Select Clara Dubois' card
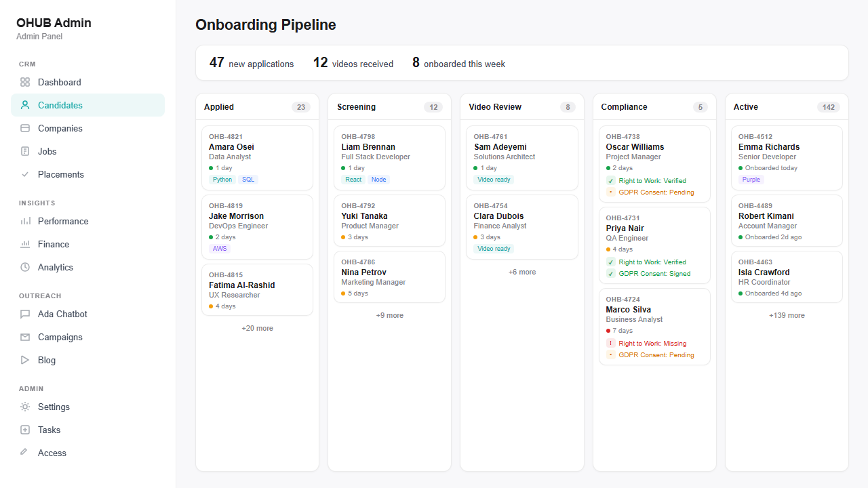868x488 pixels. click(522, 227)
